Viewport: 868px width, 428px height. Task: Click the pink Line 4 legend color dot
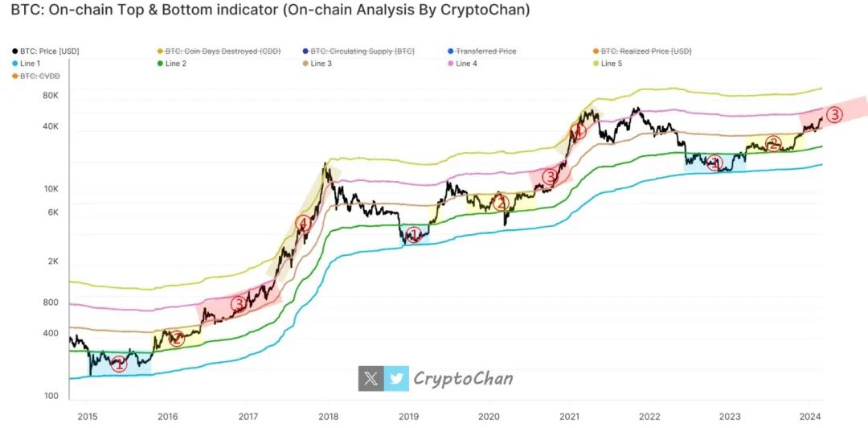coord(449,64)
